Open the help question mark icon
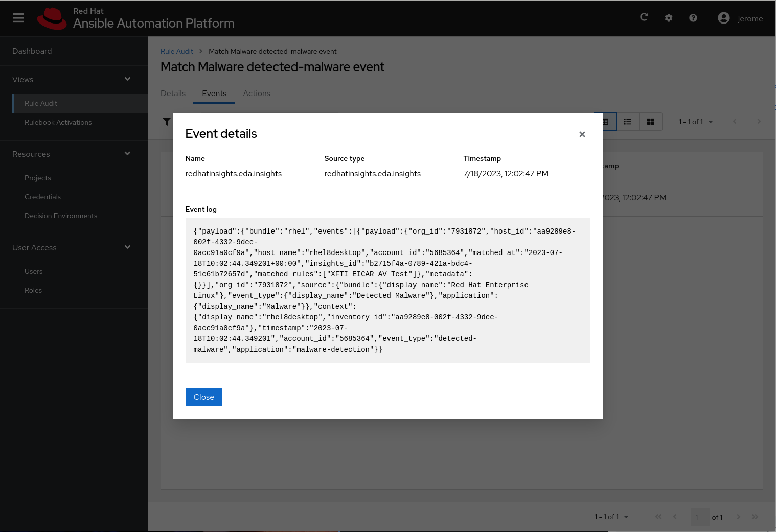This screenshot has height=532, width=776. (693, 18)
